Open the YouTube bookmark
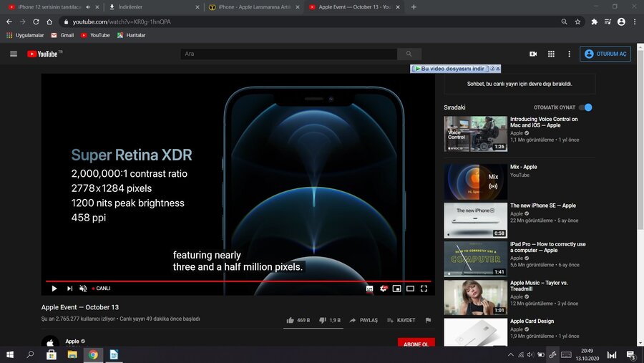The height and width of the screenshot is (363, 644). (95, 35)
